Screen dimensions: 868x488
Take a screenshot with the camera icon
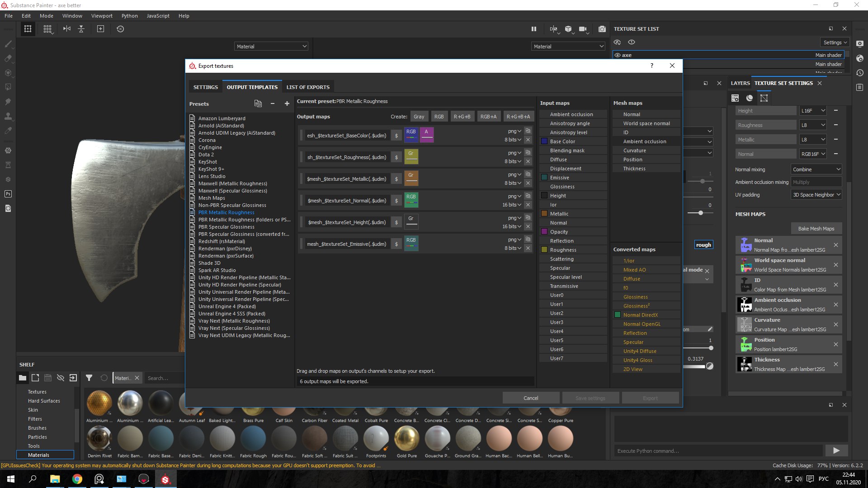click(602, 29)
